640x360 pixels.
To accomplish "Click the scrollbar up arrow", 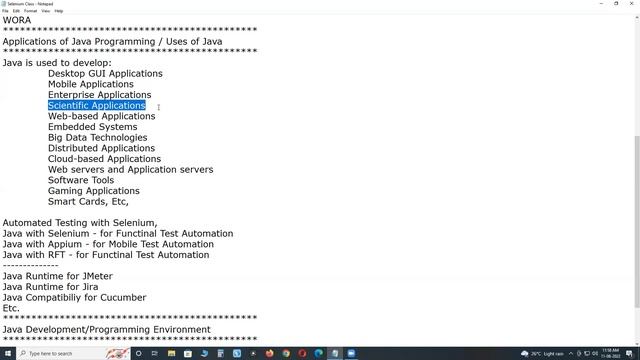I will (637, 18).
